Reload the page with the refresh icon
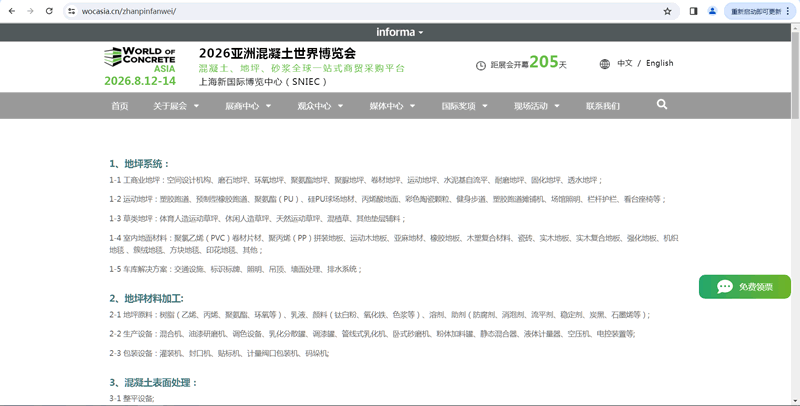 [x=49, y=11]
